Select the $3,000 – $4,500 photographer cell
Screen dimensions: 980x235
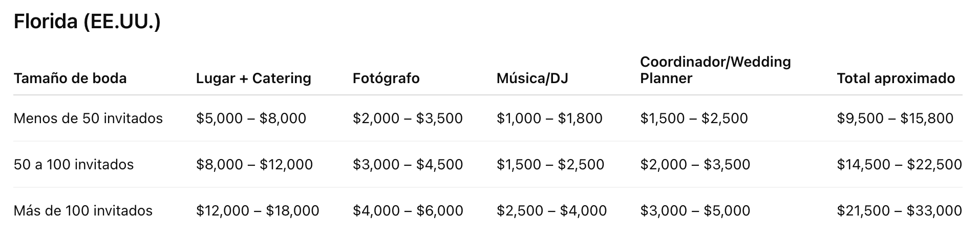pyautogui.click(x=408, y=165)
